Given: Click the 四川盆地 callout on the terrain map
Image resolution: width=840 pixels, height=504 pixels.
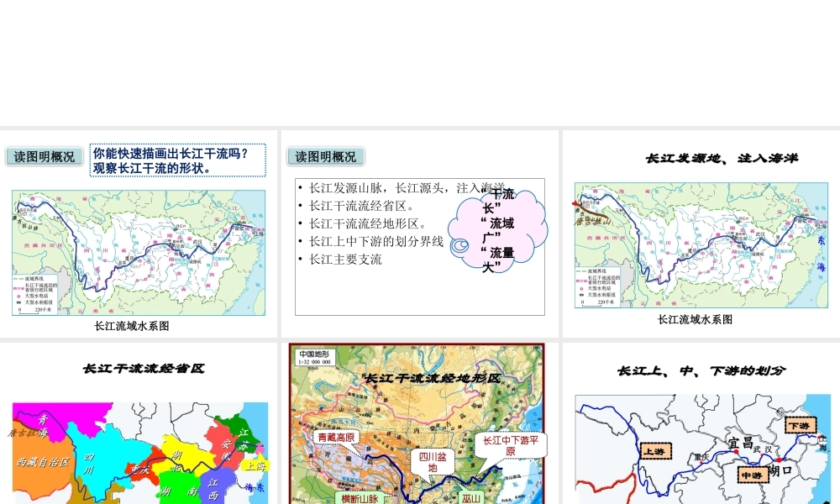Looking at the screenshot, I should point(433,462).
